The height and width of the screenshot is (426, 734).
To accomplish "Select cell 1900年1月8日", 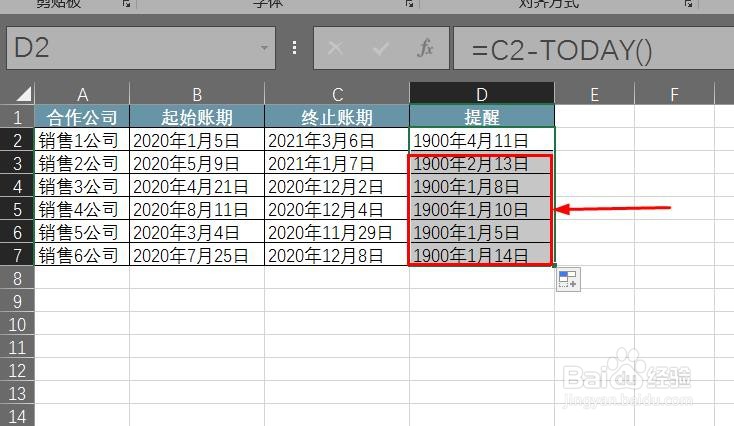I will click(x=482, y=185).
